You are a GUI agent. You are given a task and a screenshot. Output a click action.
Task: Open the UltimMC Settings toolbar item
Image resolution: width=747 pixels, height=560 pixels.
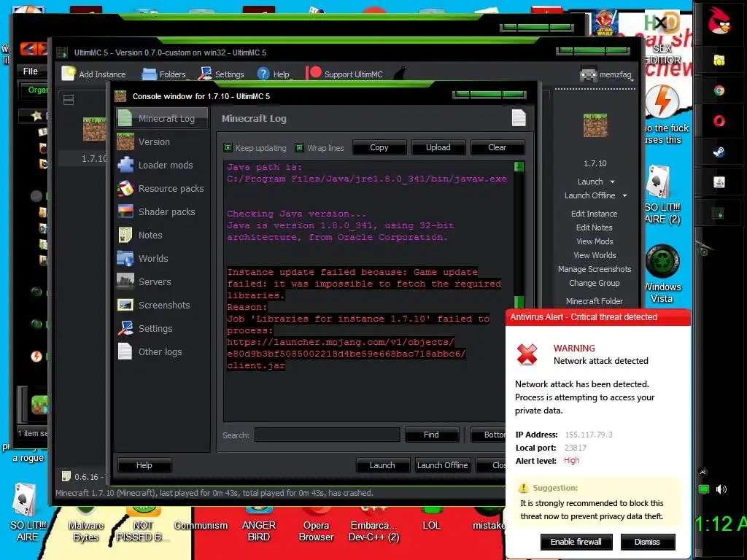click(x=220, y=74)
